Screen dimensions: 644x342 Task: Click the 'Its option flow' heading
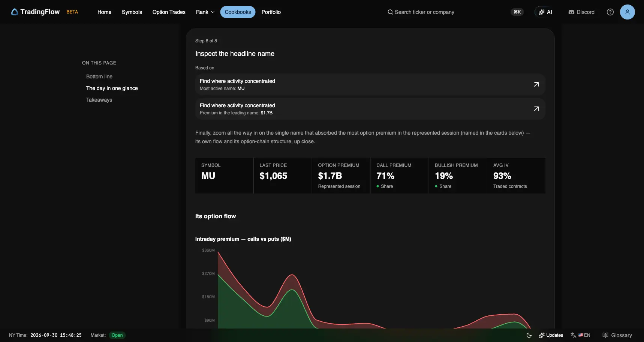click(216, 216)
